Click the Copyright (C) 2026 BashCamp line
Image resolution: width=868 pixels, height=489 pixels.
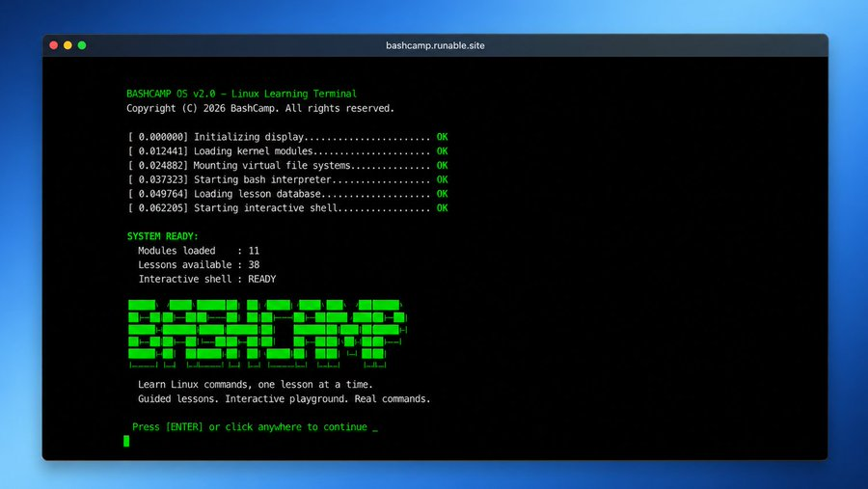coord(260,109)
